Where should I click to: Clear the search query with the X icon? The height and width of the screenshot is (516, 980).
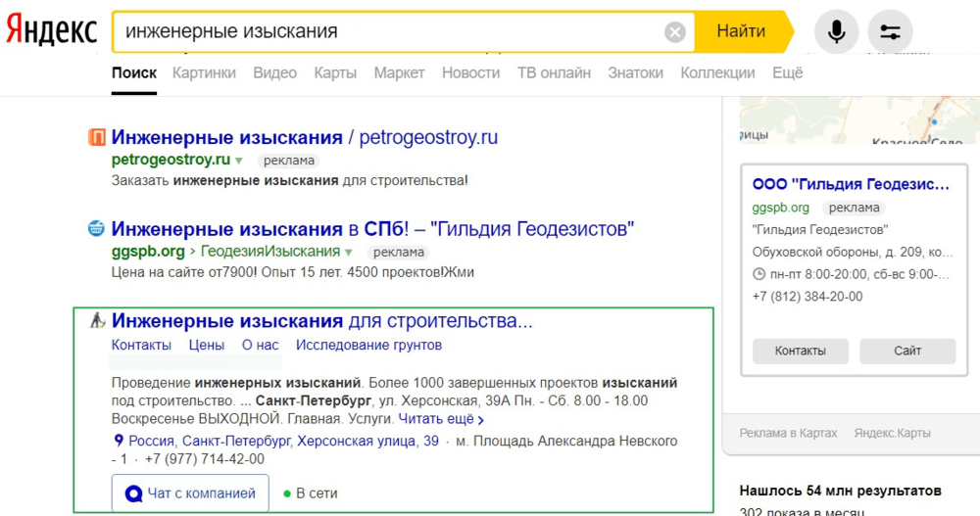(x=674, y=31)
